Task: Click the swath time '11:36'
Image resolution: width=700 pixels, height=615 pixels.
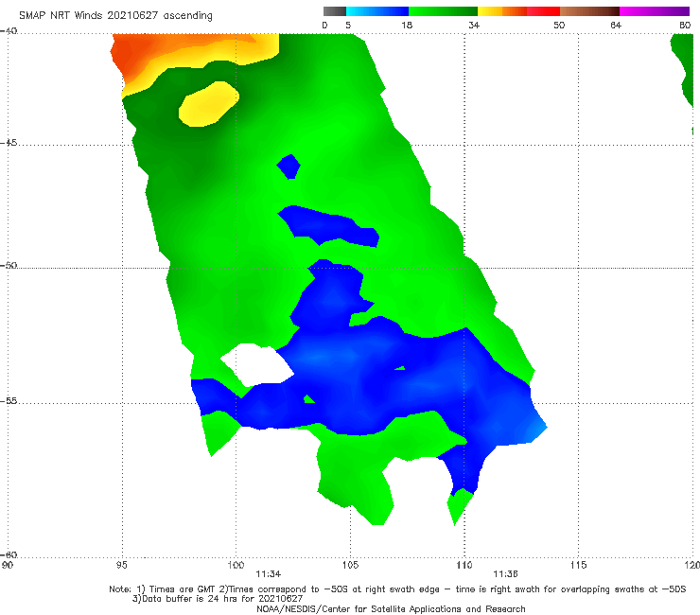Action: pos(505,574)
